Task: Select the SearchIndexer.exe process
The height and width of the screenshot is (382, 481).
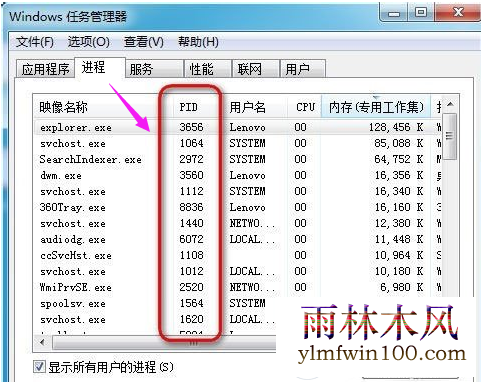Action: [238, 159]
